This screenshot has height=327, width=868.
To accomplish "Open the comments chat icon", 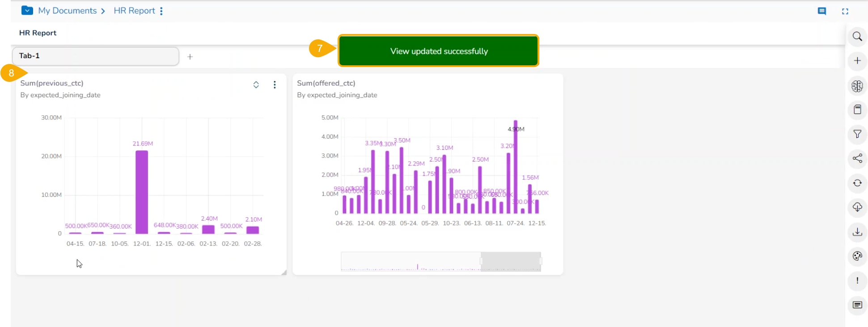I will coord(821,11).
